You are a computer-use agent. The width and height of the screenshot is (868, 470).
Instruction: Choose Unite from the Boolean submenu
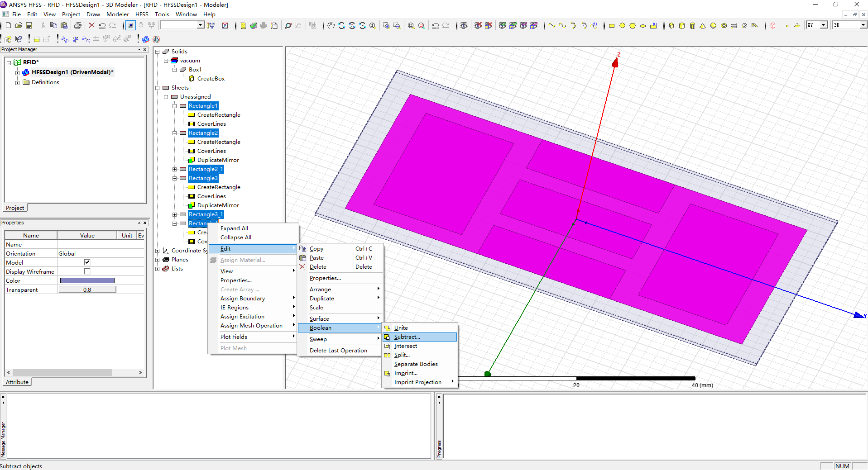[x=401, y=328]
